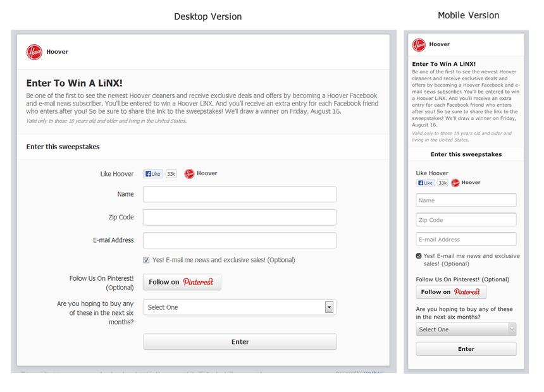Click the 33k like count in mobile form
This screenshot has width=544, height=392.
point(442,183)
